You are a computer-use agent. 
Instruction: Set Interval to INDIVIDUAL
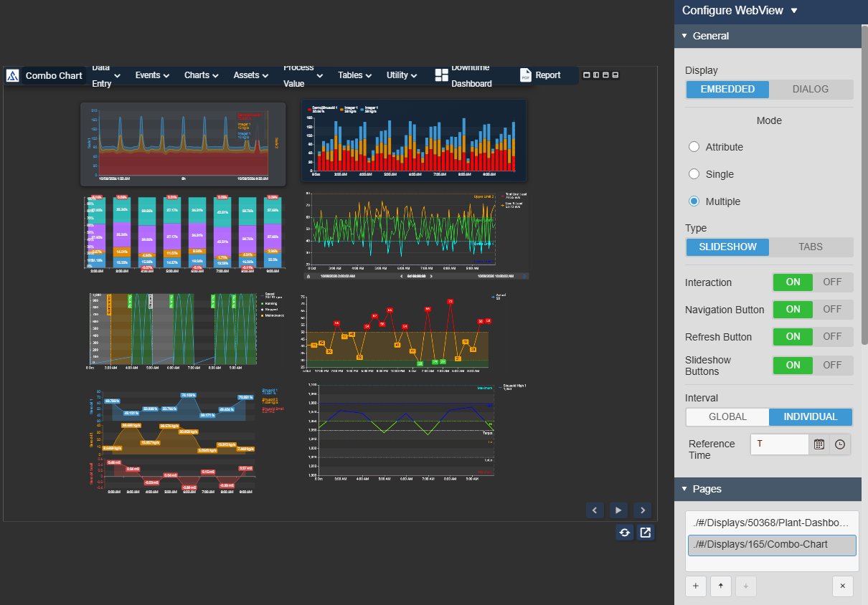tap(811, 417)
